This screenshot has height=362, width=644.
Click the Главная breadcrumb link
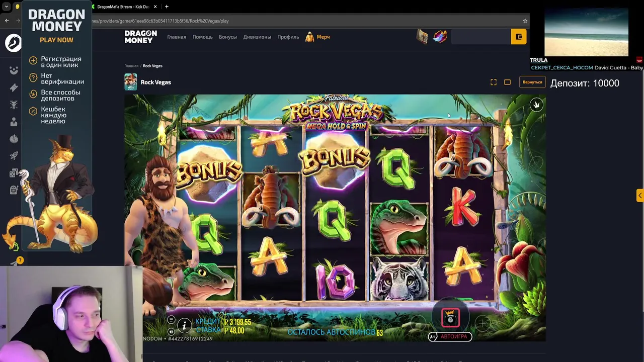[x=131, y=66]
